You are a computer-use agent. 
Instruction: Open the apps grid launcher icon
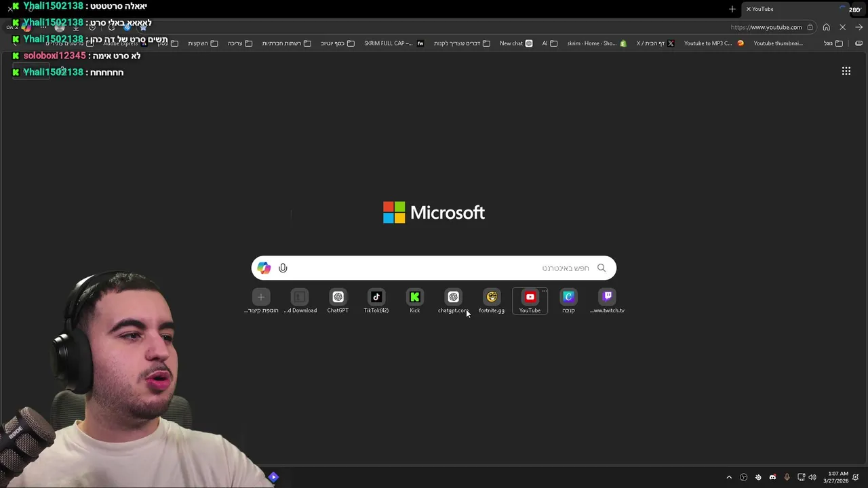846,71
